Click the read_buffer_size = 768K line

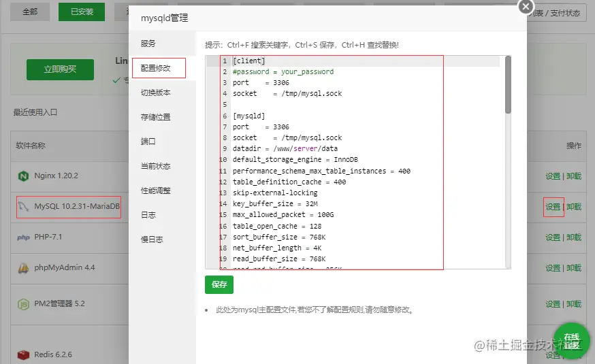(x=279, y=259)
